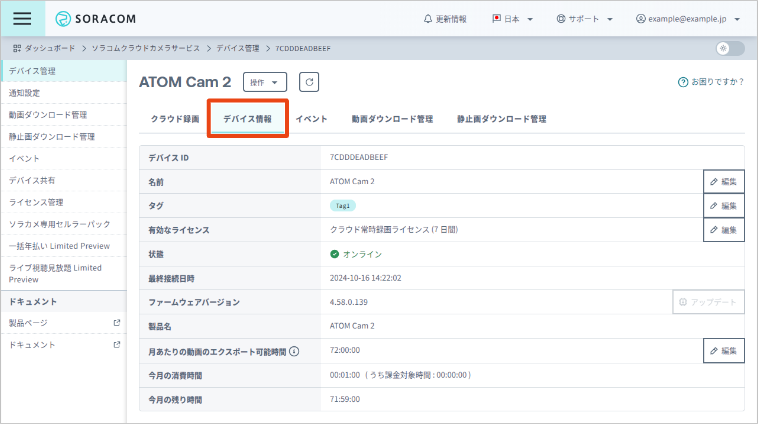Click the SORACOM logo

pos(96,19)
